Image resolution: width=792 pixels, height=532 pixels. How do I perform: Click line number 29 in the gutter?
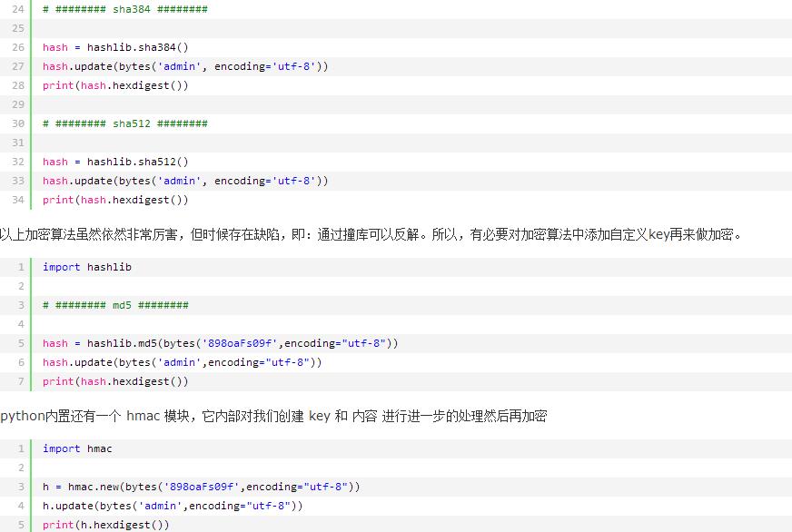(x=17, y=104)
